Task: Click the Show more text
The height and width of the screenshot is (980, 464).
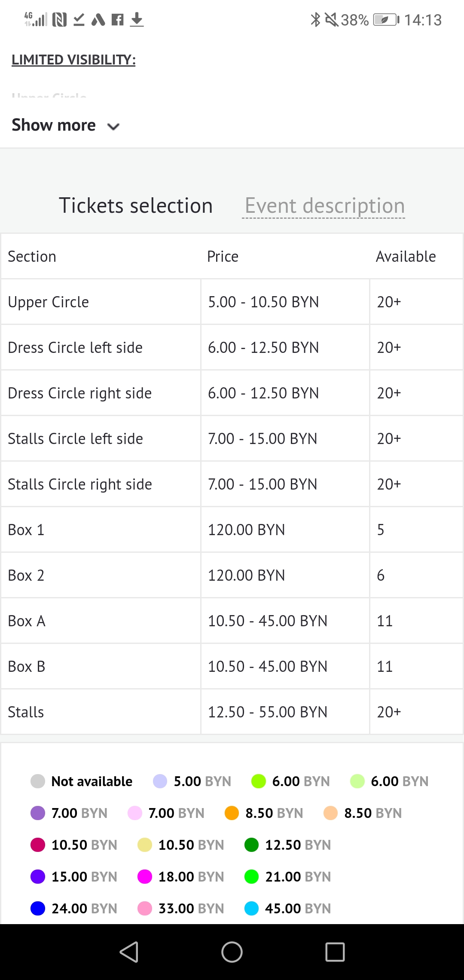Action: tap(54, 125)
